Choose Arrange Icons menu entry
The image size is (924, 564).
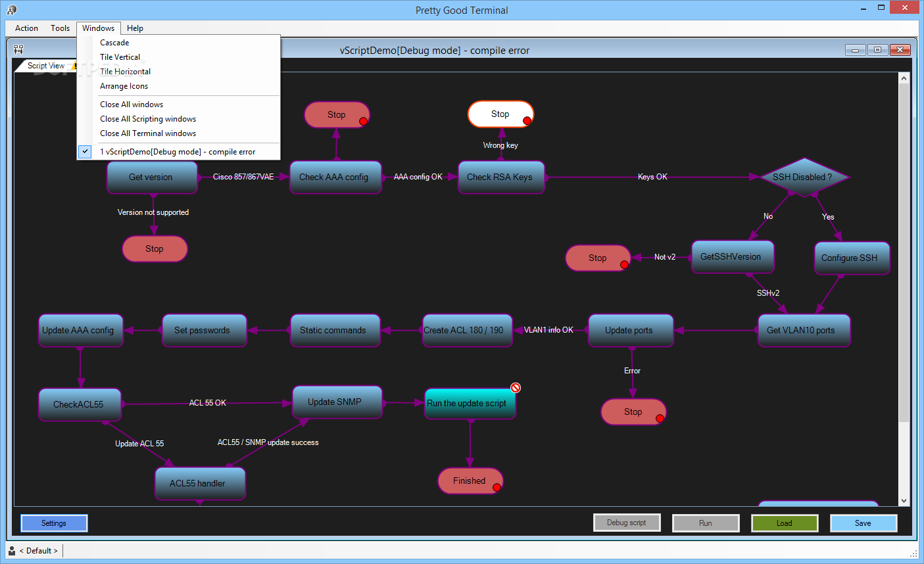178,86
